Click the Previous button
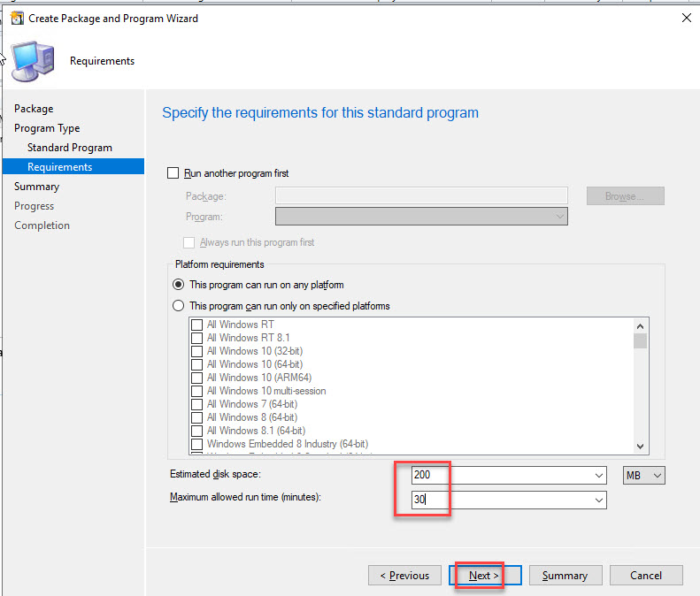 coord(404,576)
